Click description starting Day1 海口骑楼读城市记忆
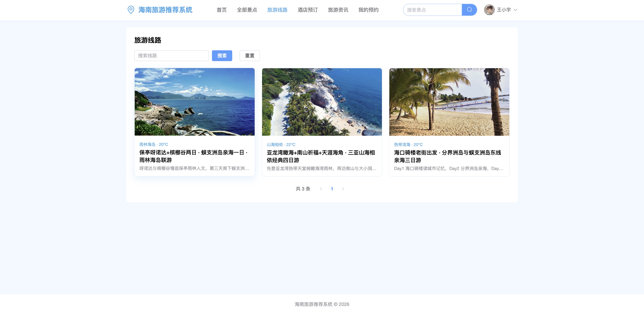Image resolution: width=644 pixels, height=313 pixels. point(449,168)
